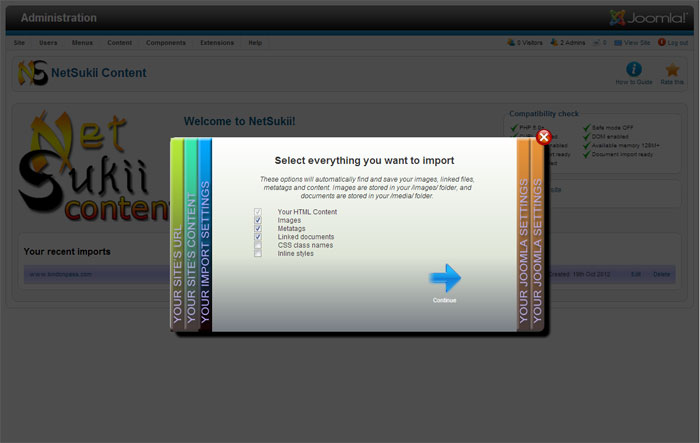Click the Continue label under the arrow
This screenshot has width=700, height=443.
(x=445, y=300)
